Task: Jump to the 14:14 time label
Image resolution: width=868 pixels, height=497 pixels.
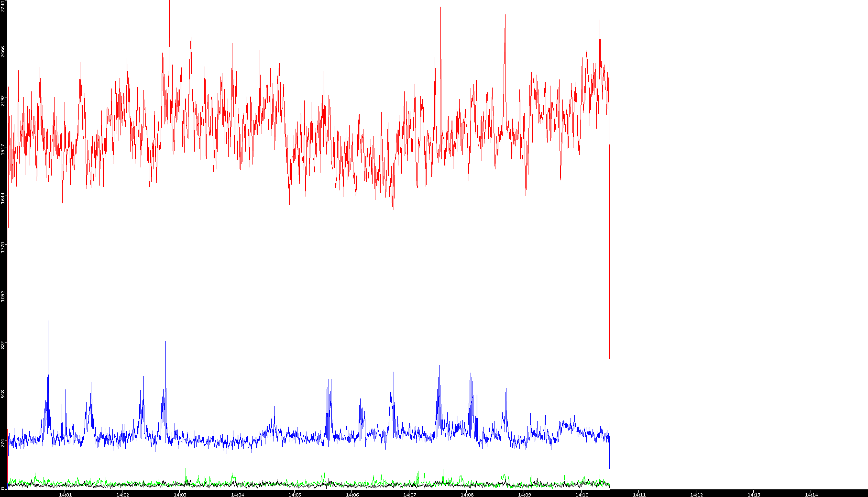Action: click(x=811, y=495)
